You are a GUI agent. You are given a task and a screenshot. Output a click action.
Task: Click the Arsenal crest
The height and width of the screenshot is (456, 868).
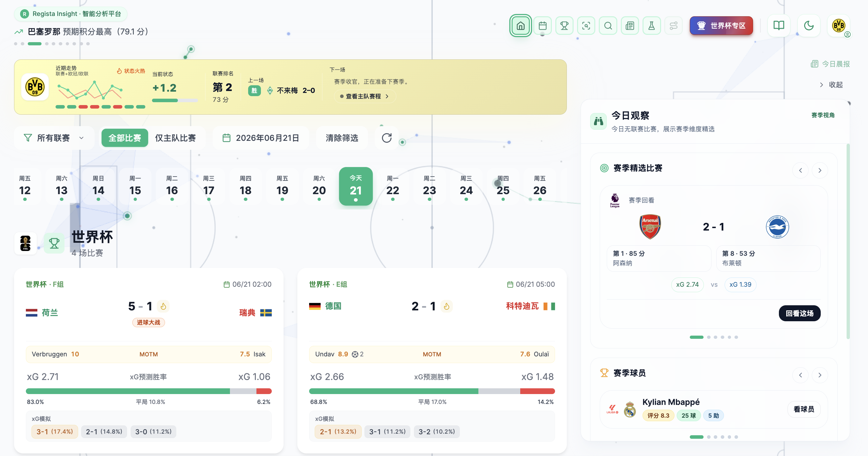click(x=650, y=227)
